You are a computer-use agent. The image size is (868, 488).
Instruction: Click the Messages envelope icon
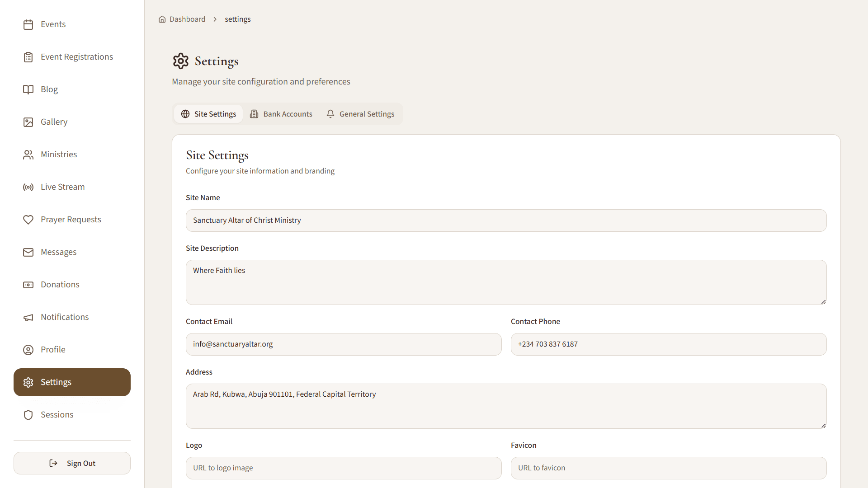point(28,252)
